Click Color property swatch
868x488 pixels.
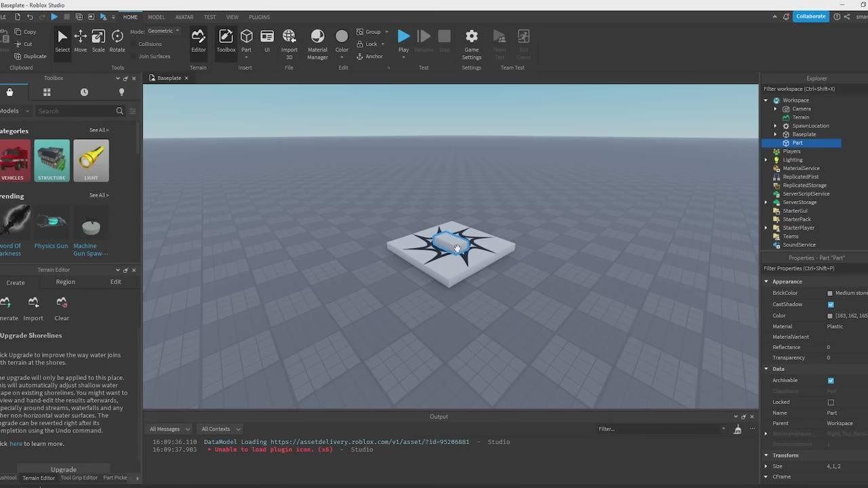(830, 316)
